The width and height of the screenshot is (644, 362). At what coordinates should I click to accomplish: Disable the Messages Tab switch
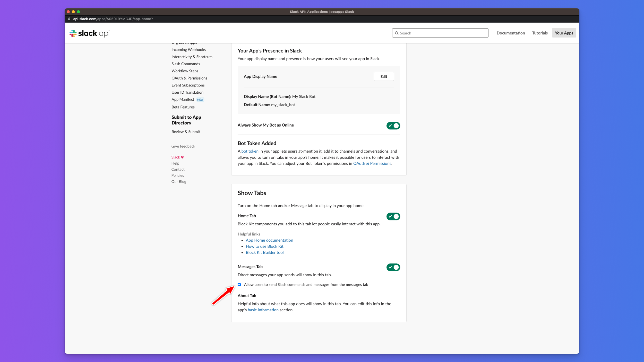pyautogui.click(x=393, y=267)
